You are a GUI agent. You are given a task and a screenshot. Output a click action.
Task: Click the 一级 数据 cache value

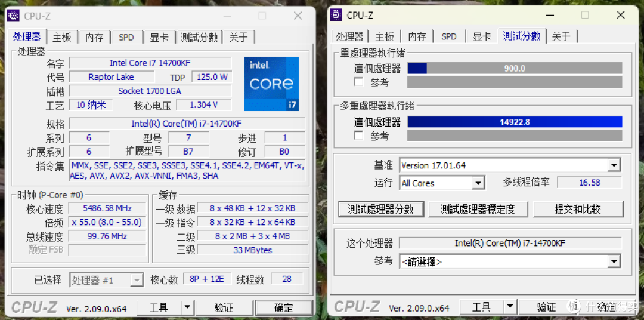[253, 208]
